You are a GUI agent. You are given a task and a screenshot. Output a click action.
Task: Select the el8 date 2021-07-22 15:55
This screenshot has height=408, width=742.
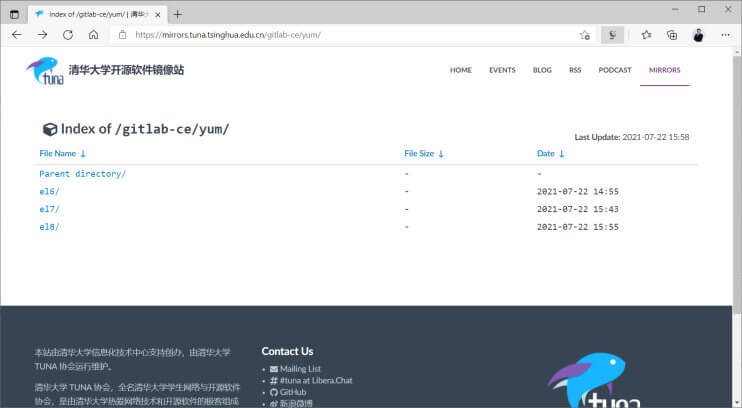tap(577, 227)
